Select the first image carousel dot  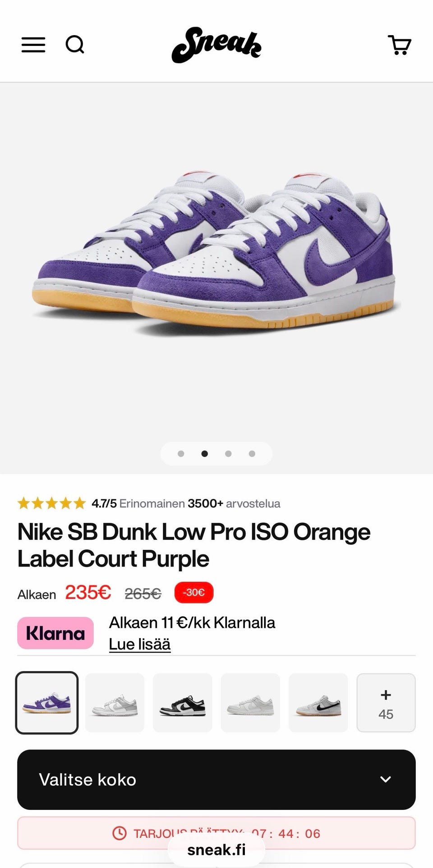181,453
